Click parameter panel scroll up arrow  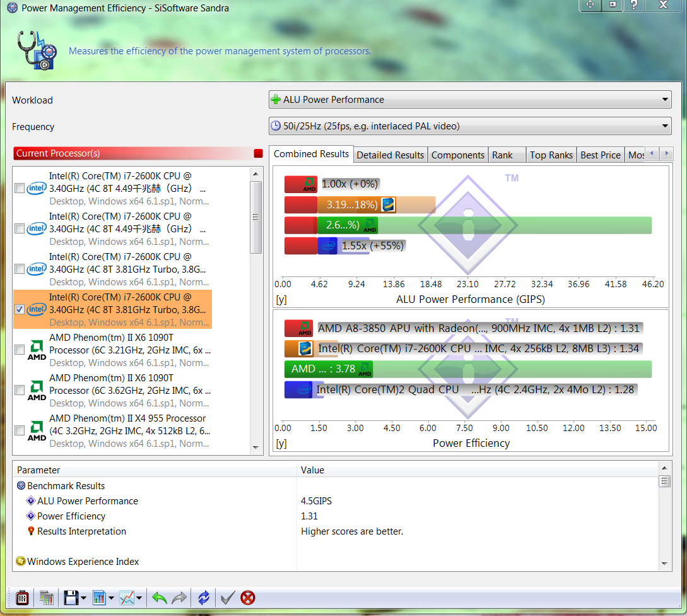coord(664,468)
